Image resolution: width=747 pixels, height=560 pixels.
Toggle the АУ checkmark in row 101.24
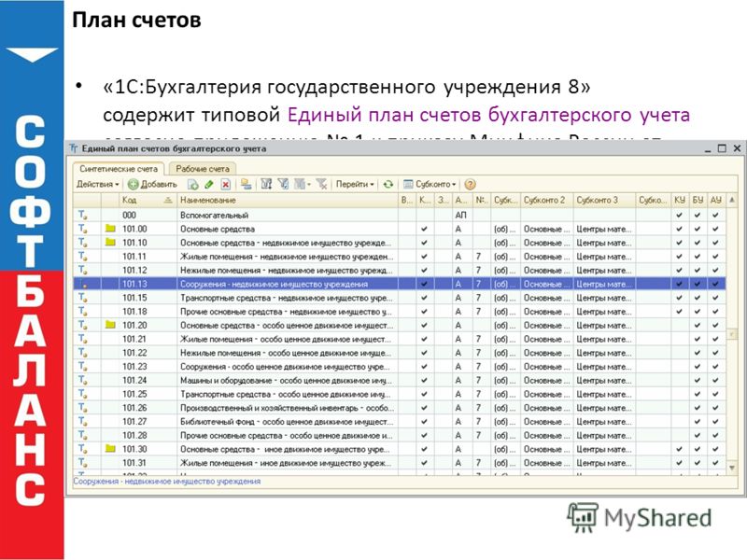[715, 381]
